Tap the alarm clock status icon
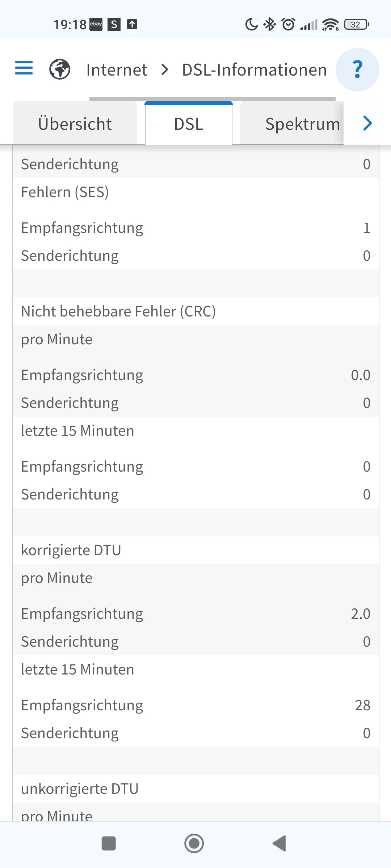Screen dimensions: 391x868 tap(289, 24)
